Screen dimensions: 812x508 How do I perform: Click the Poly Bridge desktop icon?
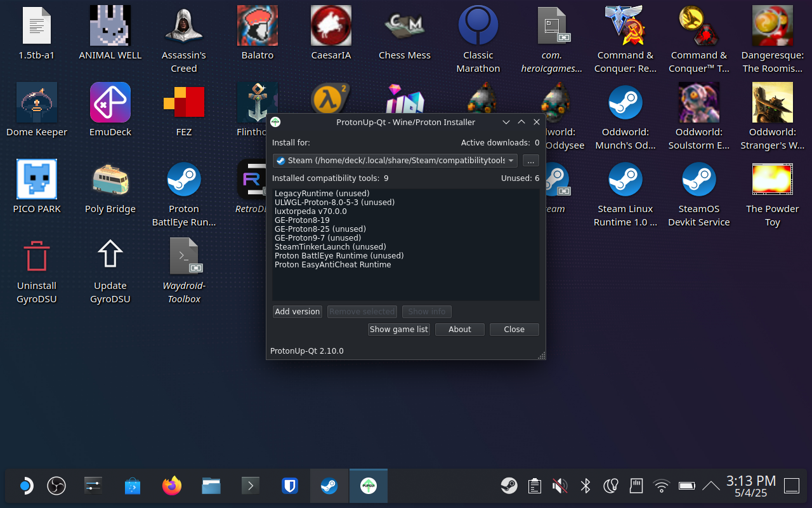coord(110,179)
